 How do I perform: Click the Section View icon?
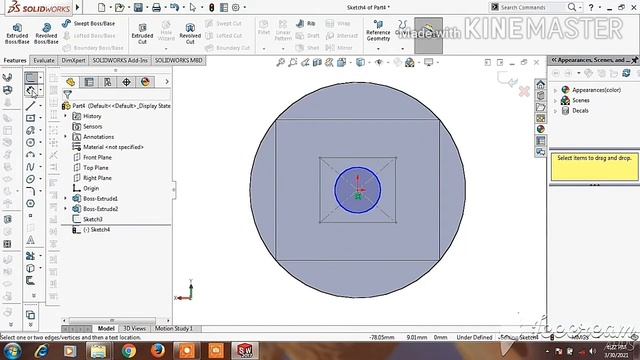pos(317,62)
